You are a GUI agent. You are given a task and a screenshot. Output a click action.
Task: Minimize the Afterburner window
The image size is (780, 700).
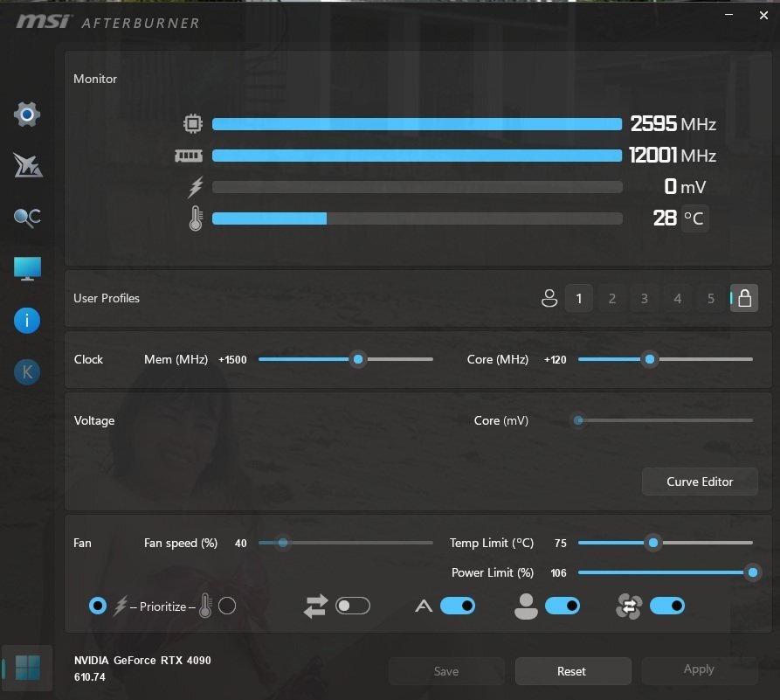click(x=728, y=15)
